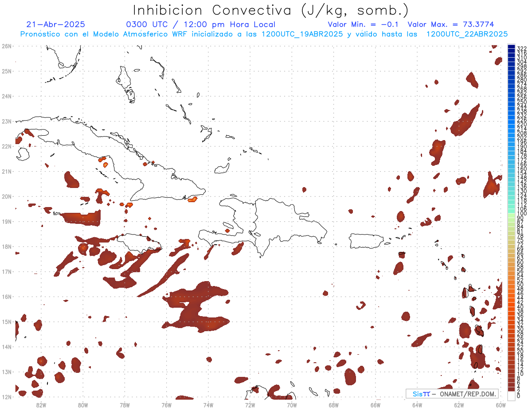Click the "60W" longitude label

click(501, 405)
